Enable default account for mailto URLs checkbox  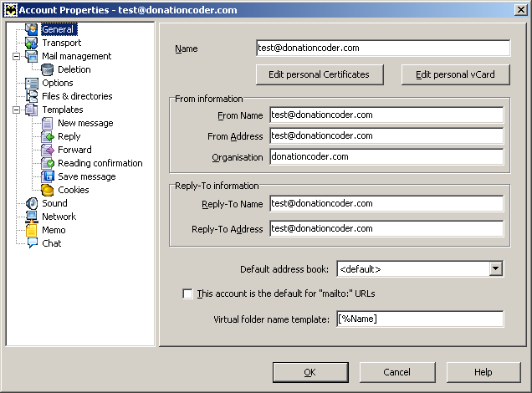click(187, 293)
